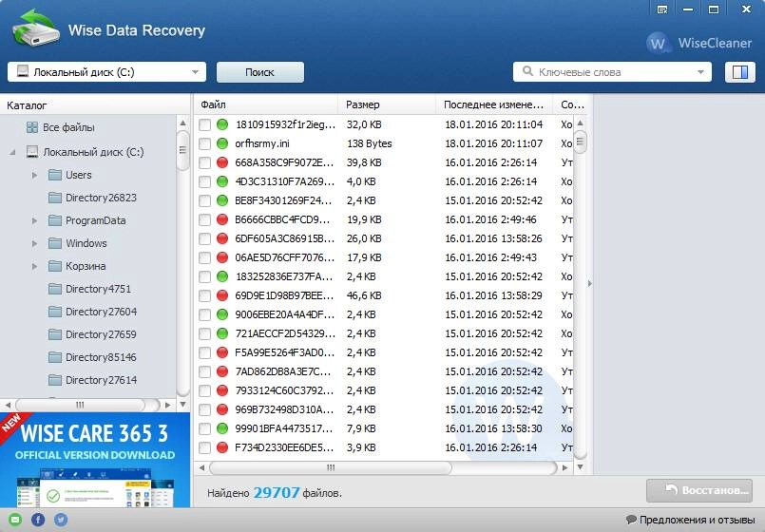The width and height of the screenshot is (765, 532).
Task: Click the Directory4751 folder icon
Action: coord(55,289)
